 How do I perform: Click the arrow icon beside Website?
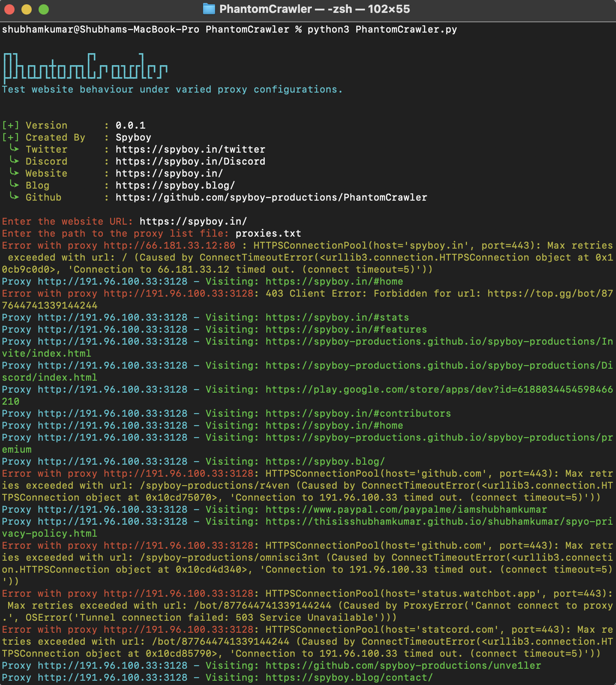pos(15,173)
